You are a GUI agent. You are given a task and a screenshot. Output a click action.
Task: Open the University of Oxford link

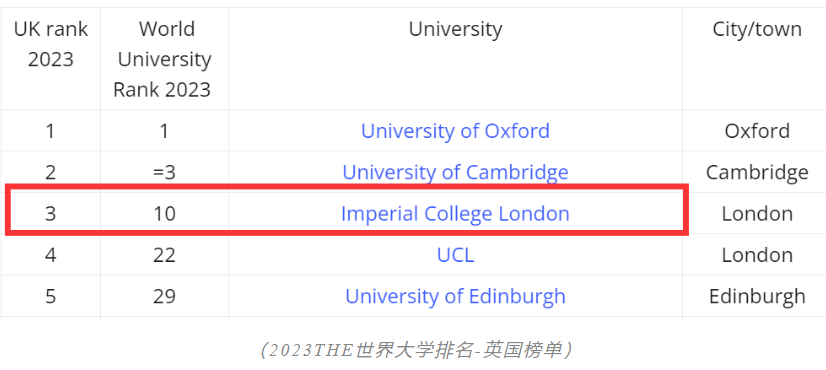point(455,131)
